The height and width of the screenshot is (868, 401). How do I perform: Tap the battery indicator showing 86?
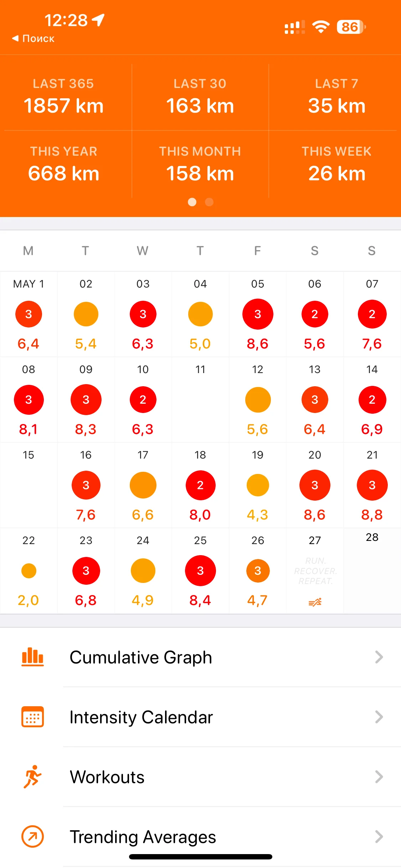(x=351, y=27)
